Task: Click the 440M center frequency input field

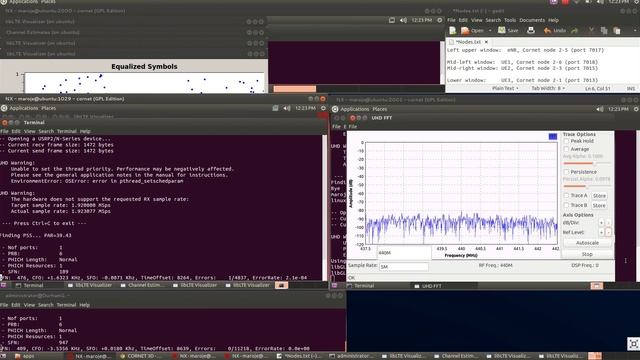Action: click(x=404, y=253)
